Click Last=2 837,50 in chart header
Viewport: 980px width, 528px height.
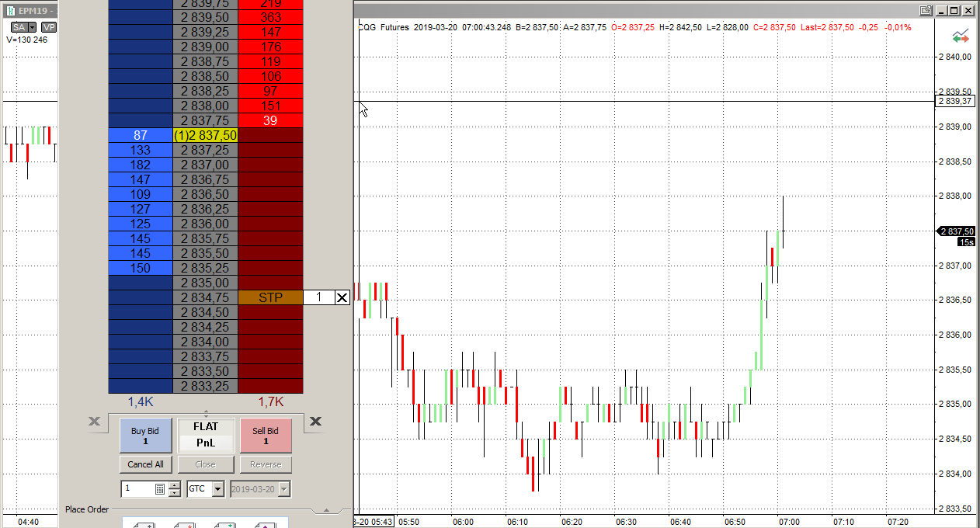point(827,27)
